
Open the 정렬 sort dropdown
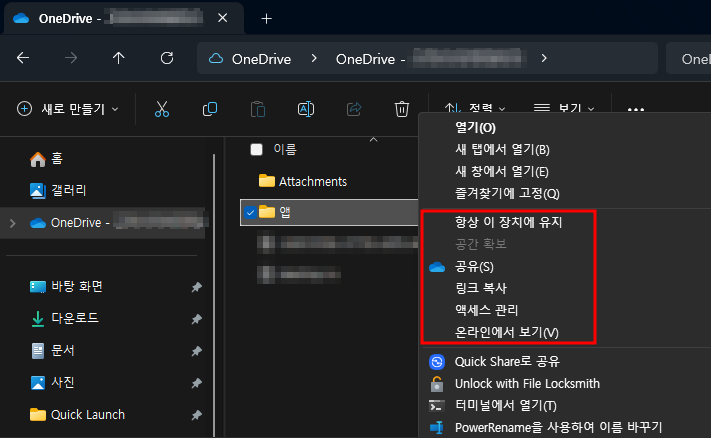pyautogui.click(x=475, y=108)
